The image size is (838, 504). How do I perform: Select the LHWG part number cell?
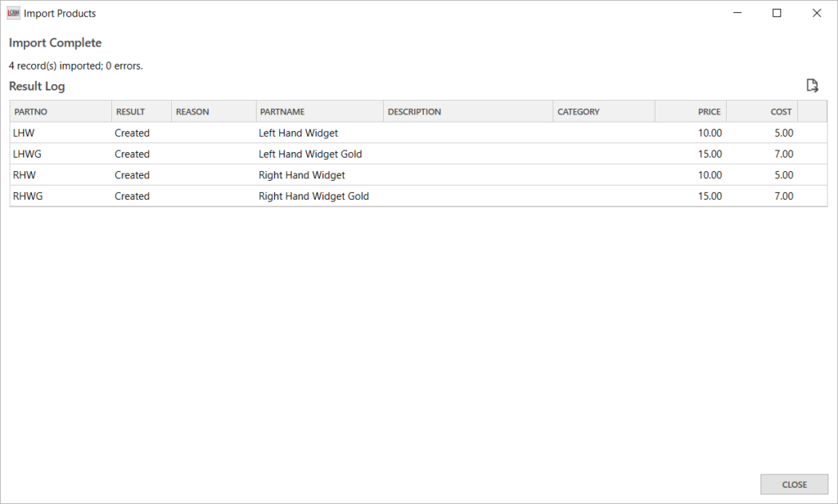pos(29,155)
